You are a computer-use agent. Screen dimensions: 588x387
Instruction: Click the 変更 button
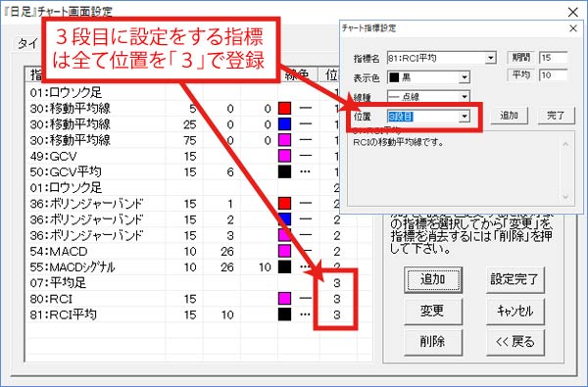(433, 311)
